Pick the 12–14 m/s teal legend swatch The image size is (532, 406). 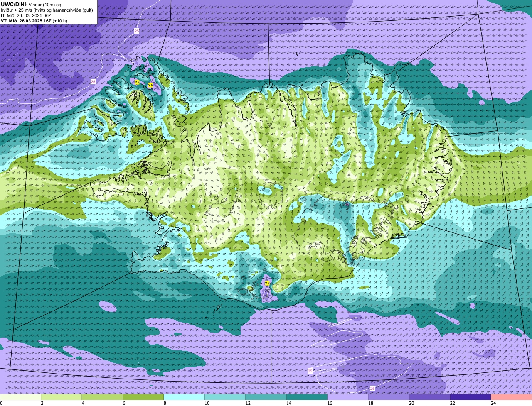pos(266,397)
